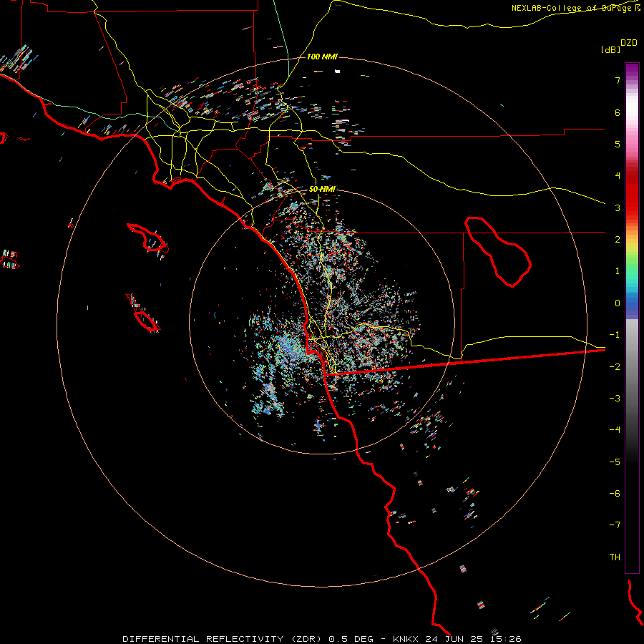Click the "[dB]" units label

pyautogui.click(x=611, y=49)
